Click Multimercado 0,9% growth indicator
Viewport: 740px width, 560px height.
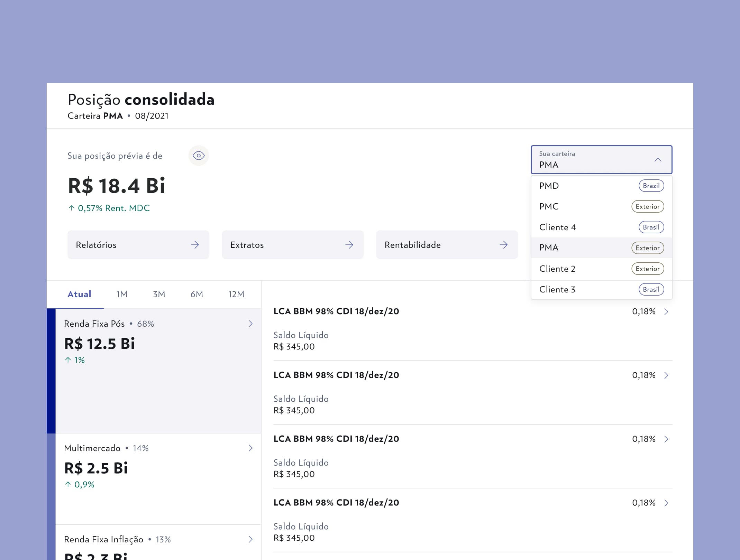pyautogui.click(x=80, y=485)
